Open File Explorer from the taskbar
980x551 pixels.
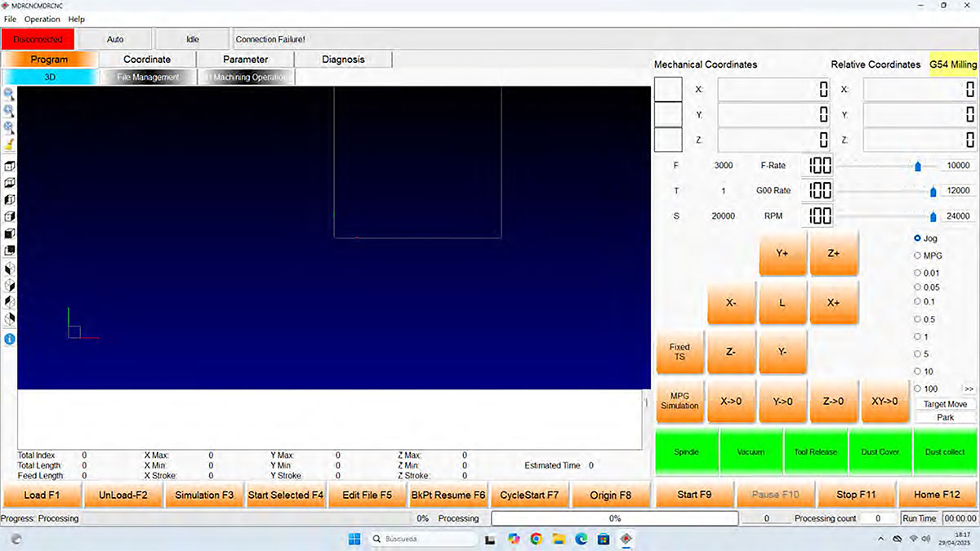click(559, 539)
